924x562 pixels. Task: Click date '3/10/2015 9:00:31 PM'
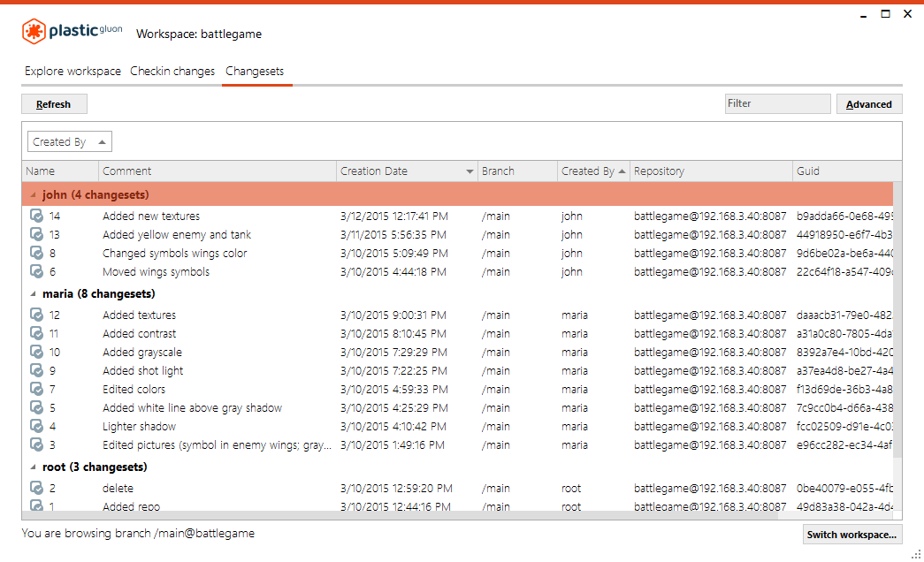pos(393,315)
